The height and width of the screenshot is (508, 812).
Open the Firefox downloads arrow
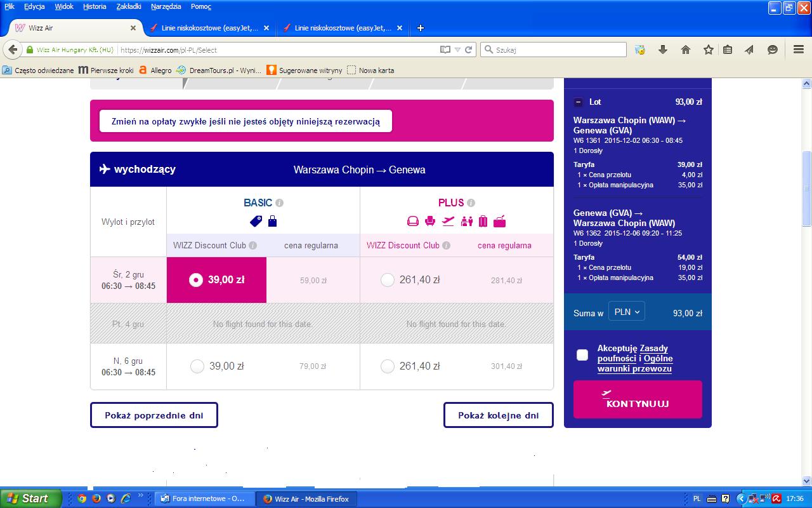663,50
